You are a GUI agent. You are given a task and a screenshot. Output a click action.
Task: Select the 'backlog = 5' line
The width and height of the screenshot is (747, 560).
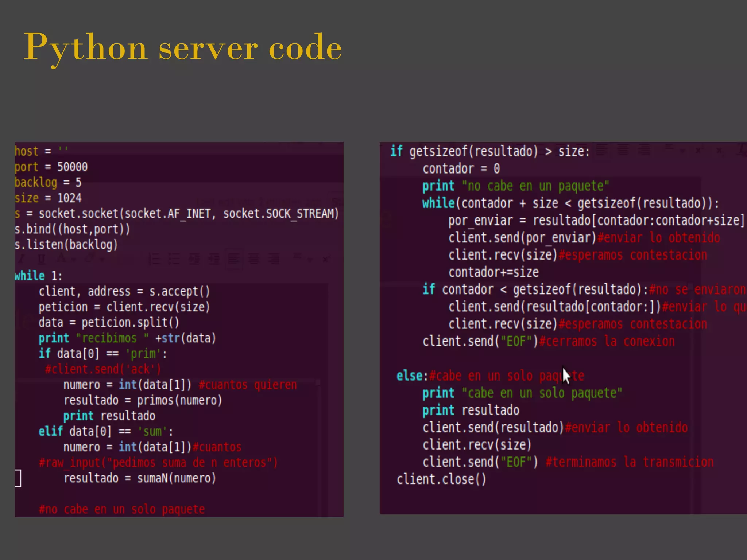[48, 182]
